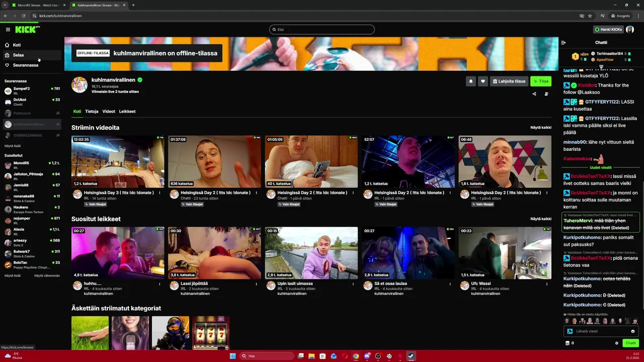
Task: Click the green Chatti send button
Action: [x=630, y=343]
